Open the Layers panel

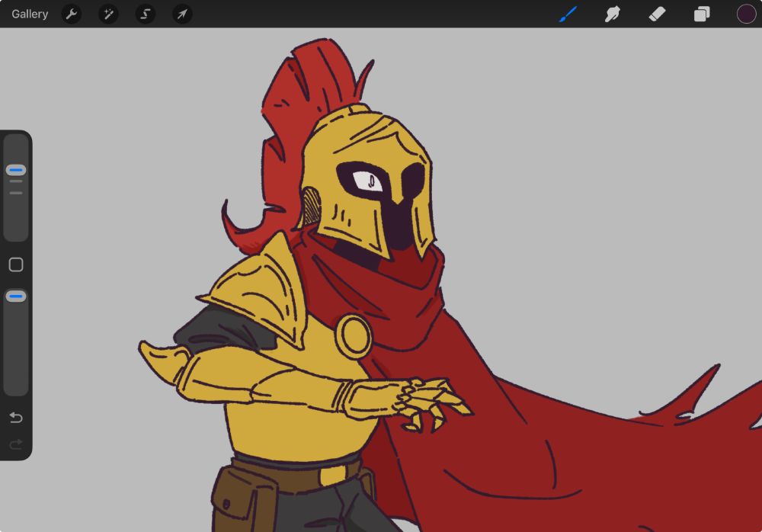tap(702, 14)
